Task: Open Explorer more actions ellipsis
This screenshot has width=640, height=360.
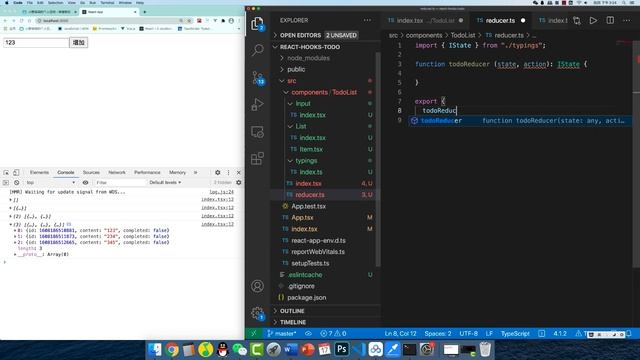Action: click(x=367, y=20)
